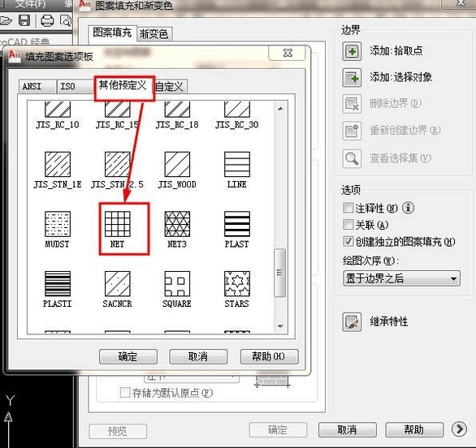Click the Inherit Properties (继承特性) icon
The width and height of the screenshot is (476, 448).
coord(352,322)
